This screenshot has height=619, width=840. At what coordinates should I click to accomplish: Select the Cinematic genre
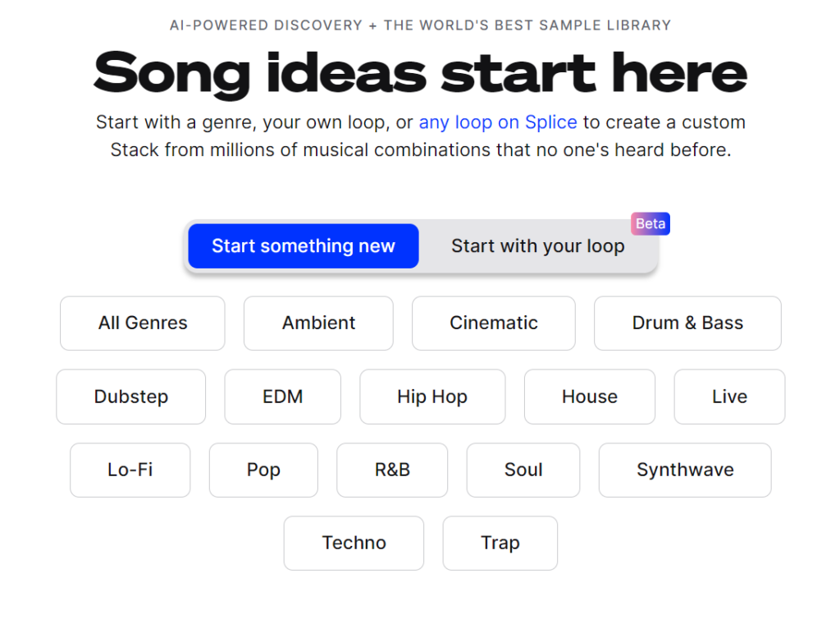coord(493,323)
